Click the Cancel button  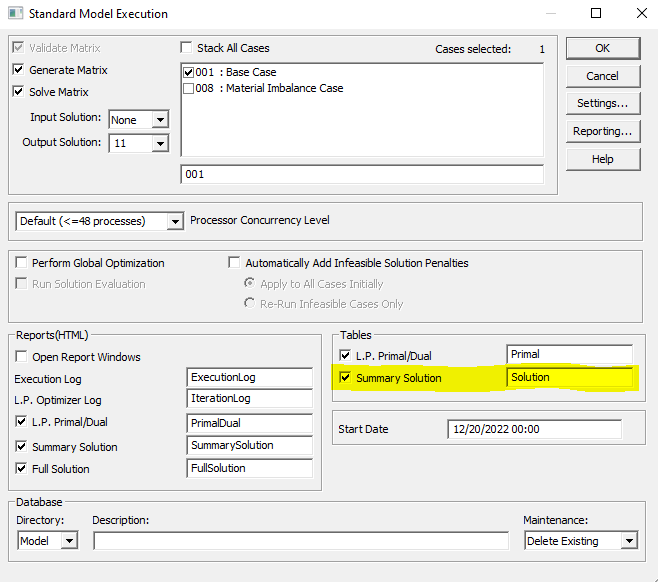click(x=602, y=76)
